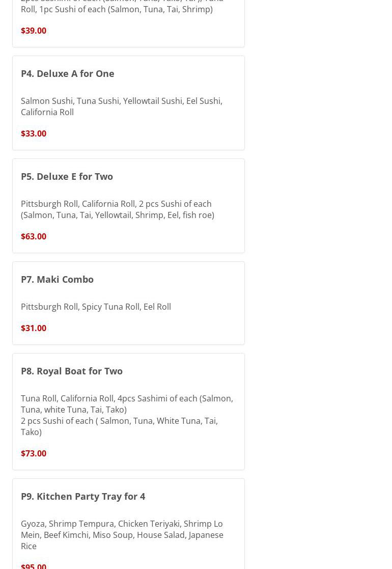Click the 'Yellowtail, Shrimp, Eel, fish roe' line
Screen dimensions: 392x569
(x=117, y=215)
